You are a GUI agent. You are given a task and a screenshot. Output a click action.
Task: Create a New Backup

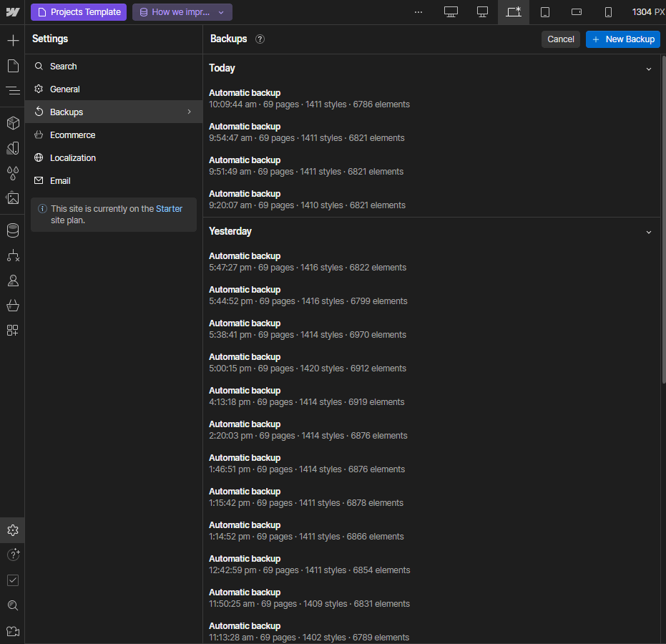point(622,39)
